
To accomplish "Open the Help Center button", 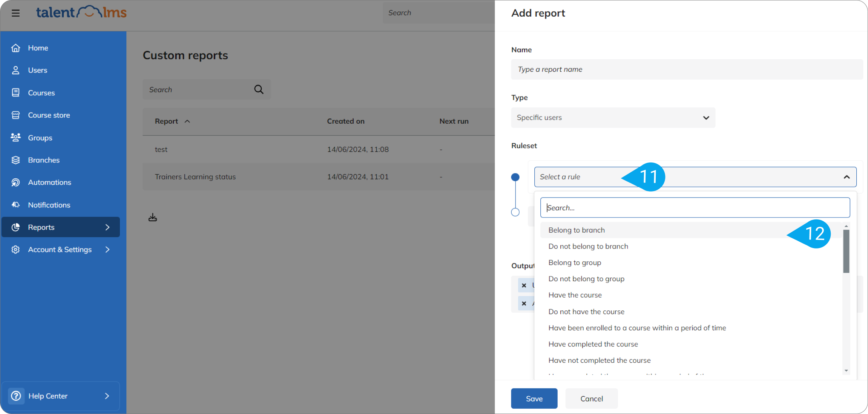I will (x=61, y=396).
